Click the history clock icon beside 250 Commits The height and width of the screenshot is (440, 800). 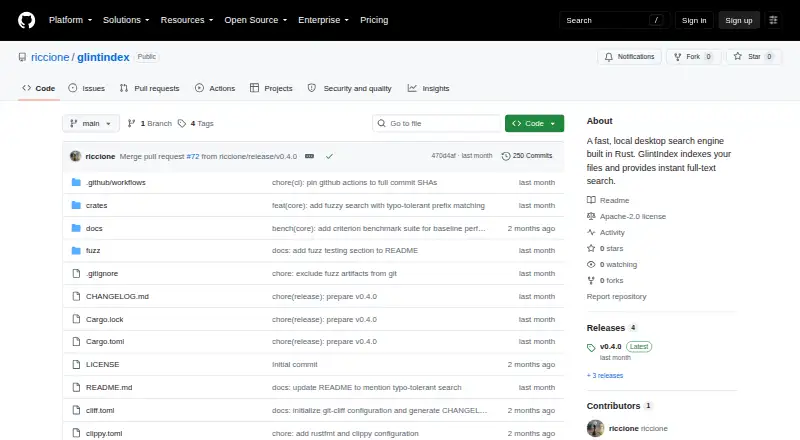[x=506, y=156]
